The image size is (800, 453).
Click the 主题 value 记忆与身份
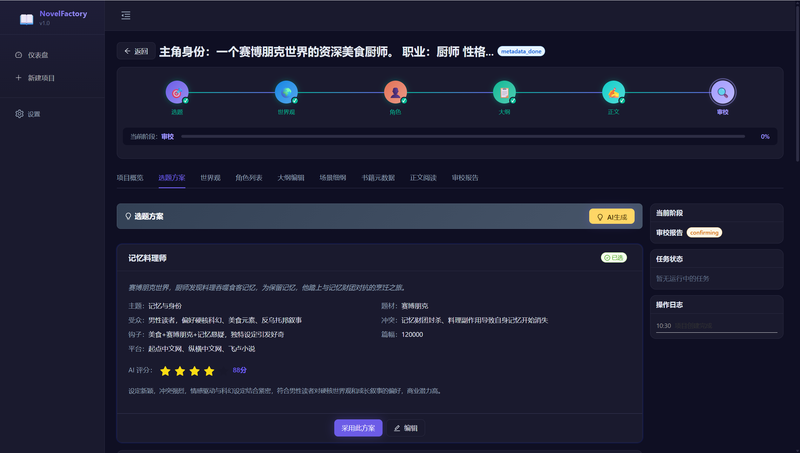(x=165, y=306)
